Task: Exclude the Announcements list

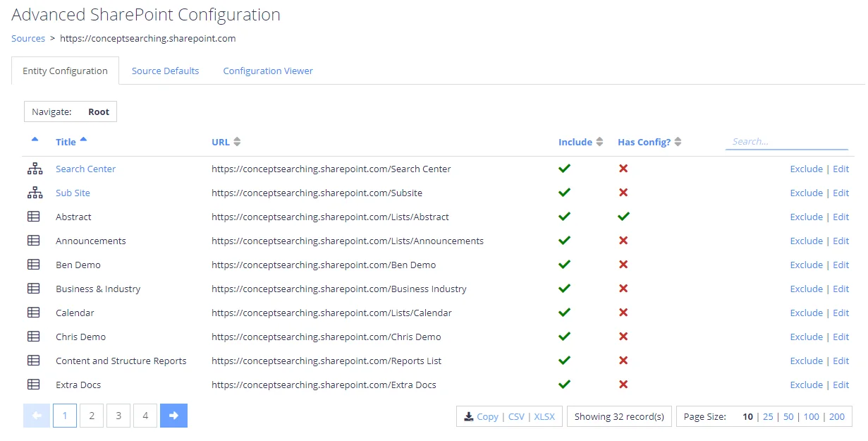Action: 806,241
